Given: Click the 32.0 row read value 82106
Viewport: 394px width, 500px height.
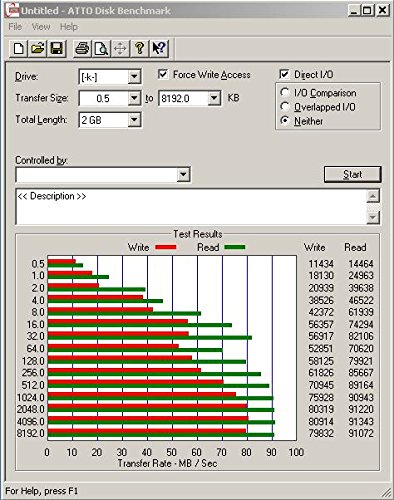Looking at the screenshot, I should pyautogui.click(x=361, y=336).
